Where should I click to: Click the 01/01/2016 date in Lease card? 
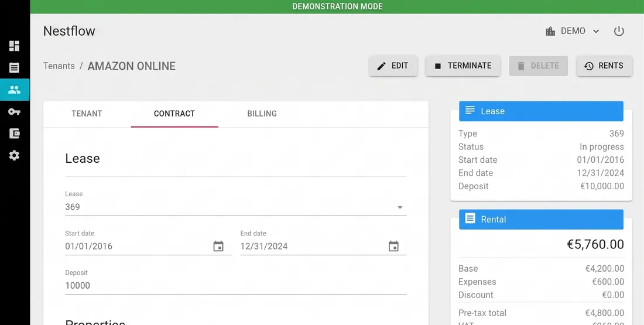(601, 160)
